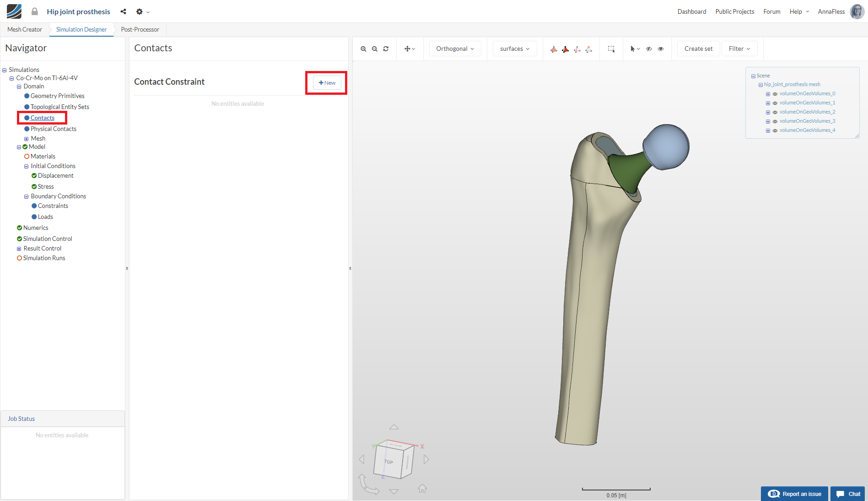
Task: Add a new contact constraint
Action: [327, 83]
